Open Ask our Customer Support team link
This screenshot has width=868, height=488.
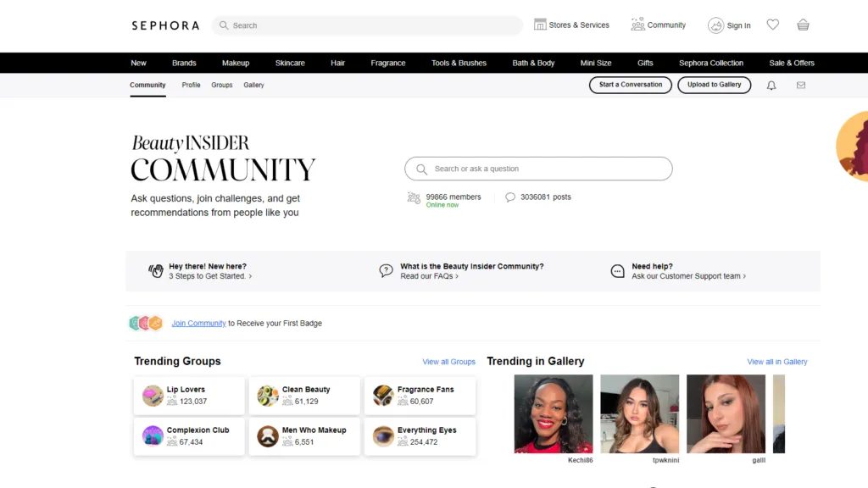(688, 276)
